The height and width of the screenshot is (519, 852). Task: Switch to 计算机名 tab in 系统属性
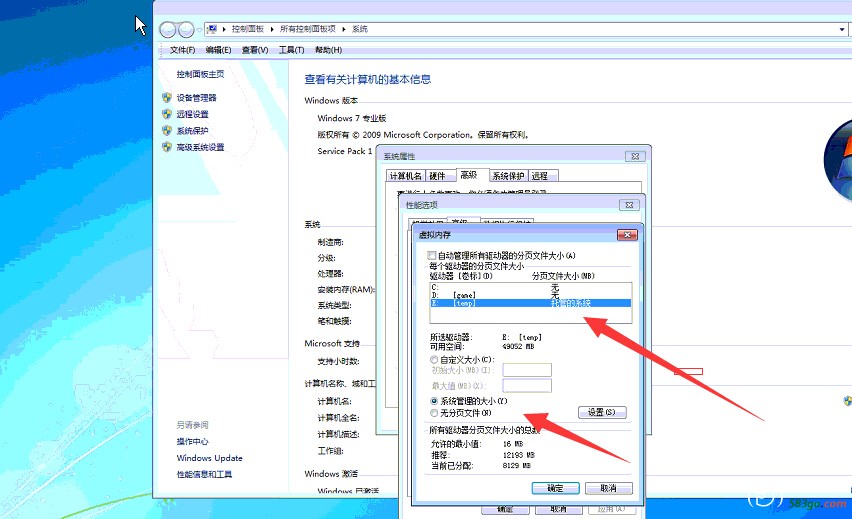[x=405, y=176]
